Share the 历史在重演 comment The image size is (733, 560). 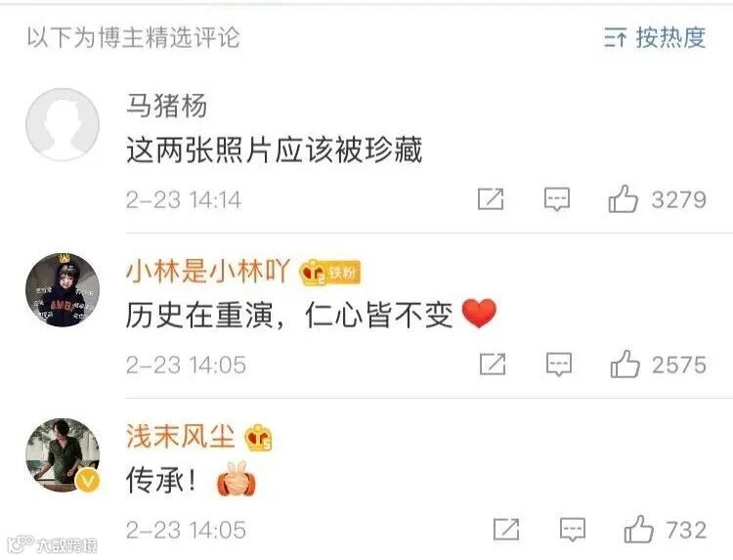[x=493, y=365]
